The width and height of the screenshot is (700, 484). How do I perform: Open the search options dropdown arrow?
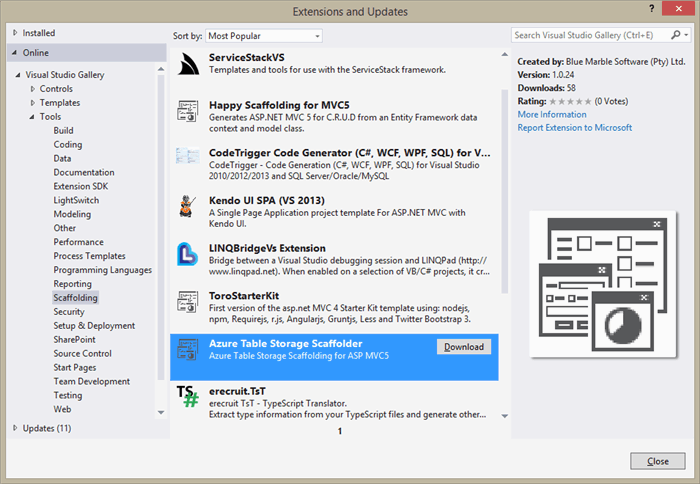tap(687, 35)
